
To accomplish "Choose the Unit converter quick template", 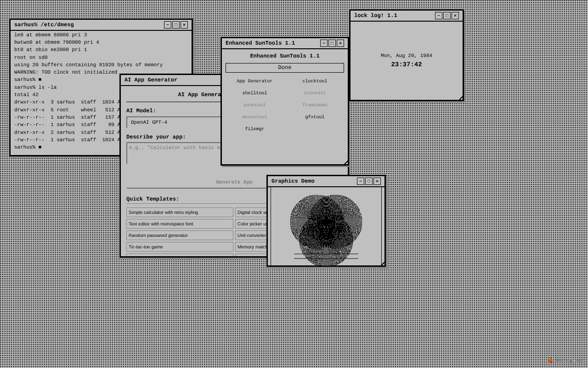I will pos(250,235).
